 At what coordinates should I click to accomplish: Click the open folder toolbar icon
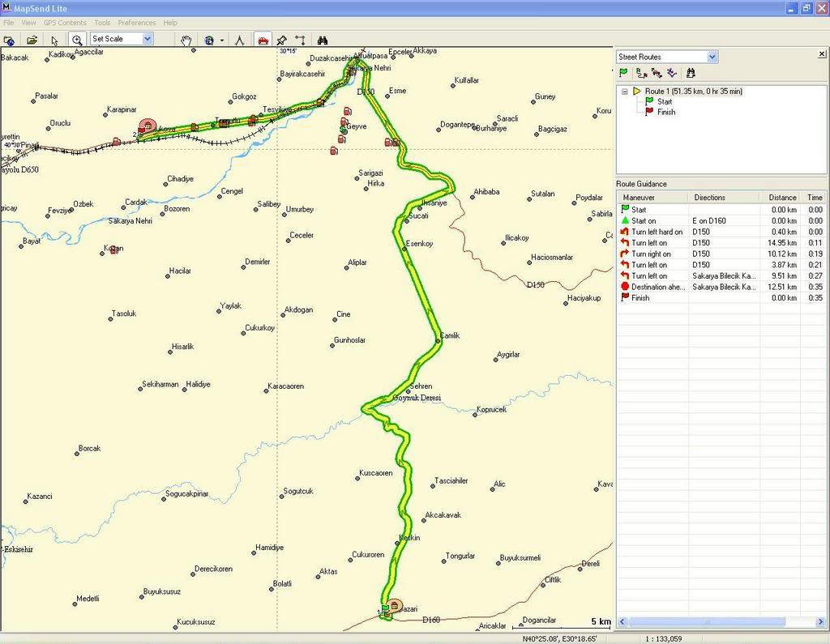tap(32, 40)
